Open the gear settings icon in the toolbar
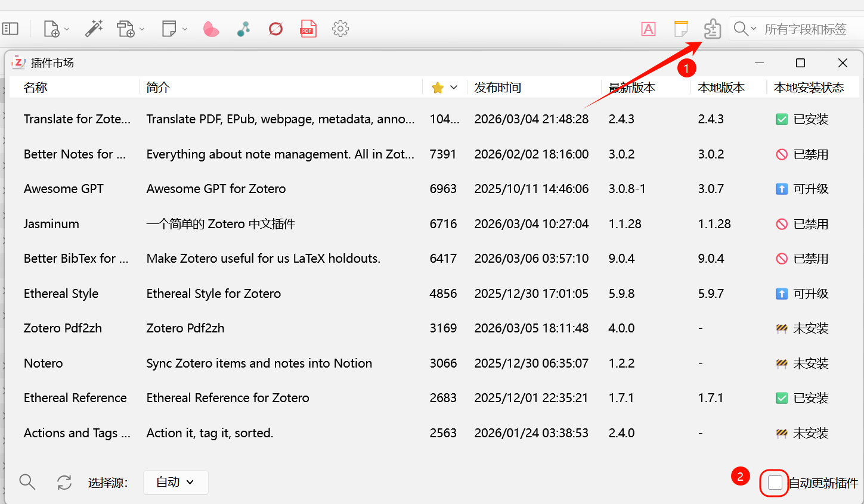864x504 pixels. [x=340, y=29]
